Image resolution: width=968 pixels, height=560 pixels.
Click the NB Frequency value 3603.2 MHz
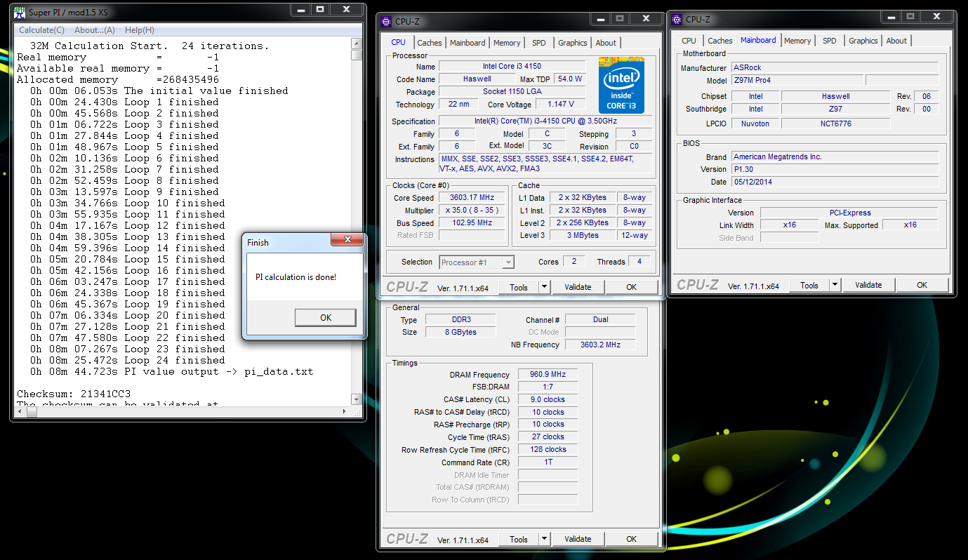click(600, 345)
